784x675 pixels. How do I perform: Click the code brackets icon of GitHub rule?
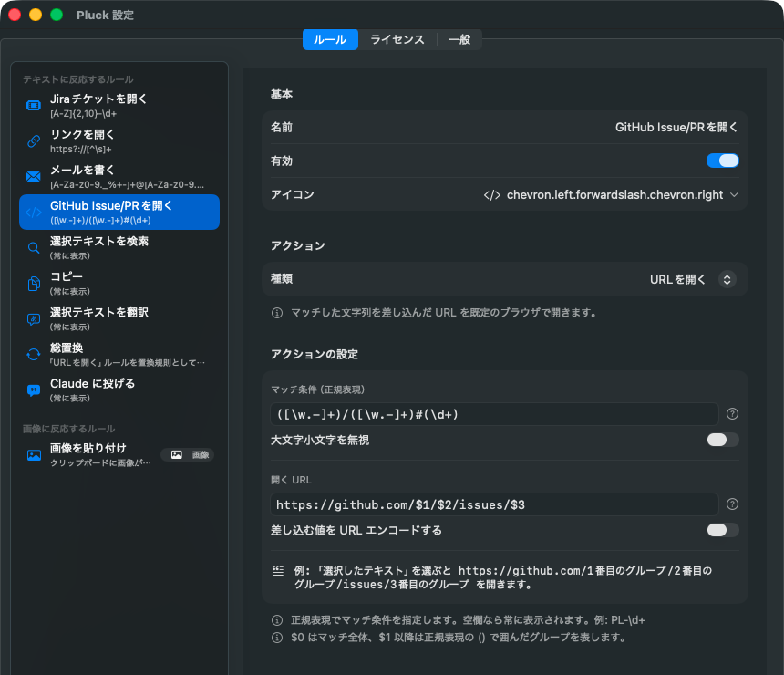pos(34,213)
